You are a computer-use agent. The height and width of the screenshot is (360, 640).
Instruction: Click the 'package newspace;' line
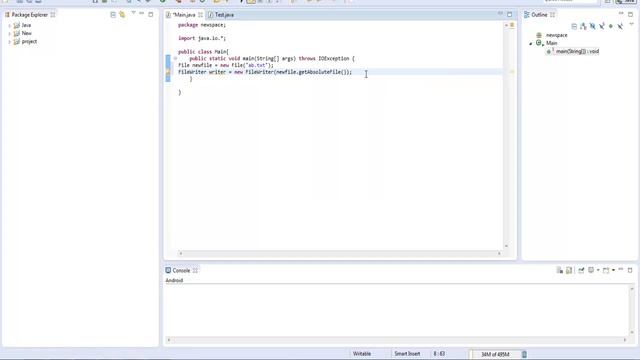pos(202,25)
